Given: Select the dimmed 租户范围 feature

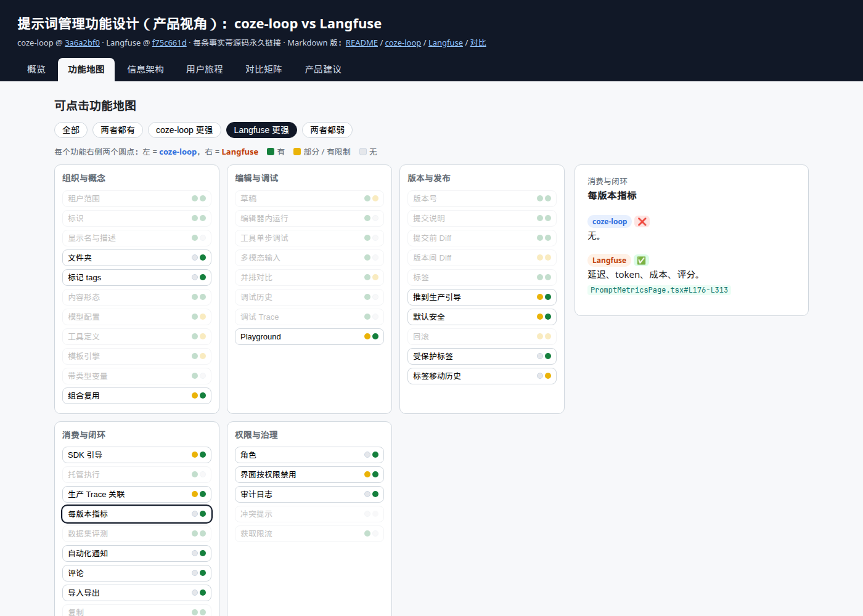Looking at the screenshot, I should 137,198.
